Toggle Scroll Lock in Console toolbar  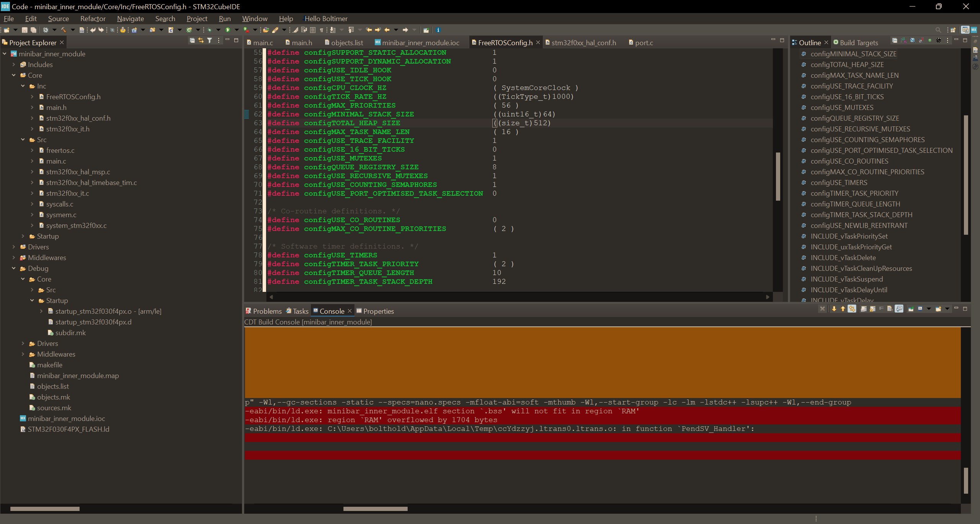872,309
